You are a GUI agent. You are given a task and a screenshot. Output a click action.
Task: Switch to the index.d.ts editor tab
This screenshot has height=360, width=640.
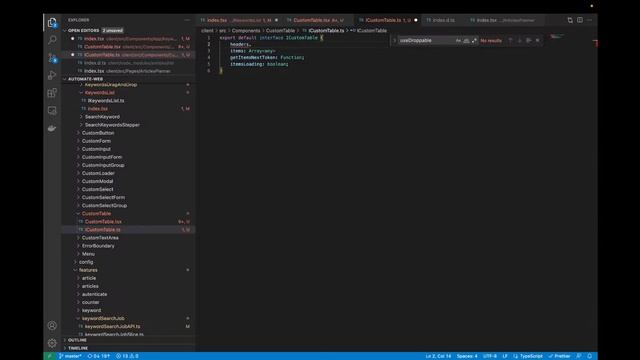pyautogui.click(x=443, y=20)
